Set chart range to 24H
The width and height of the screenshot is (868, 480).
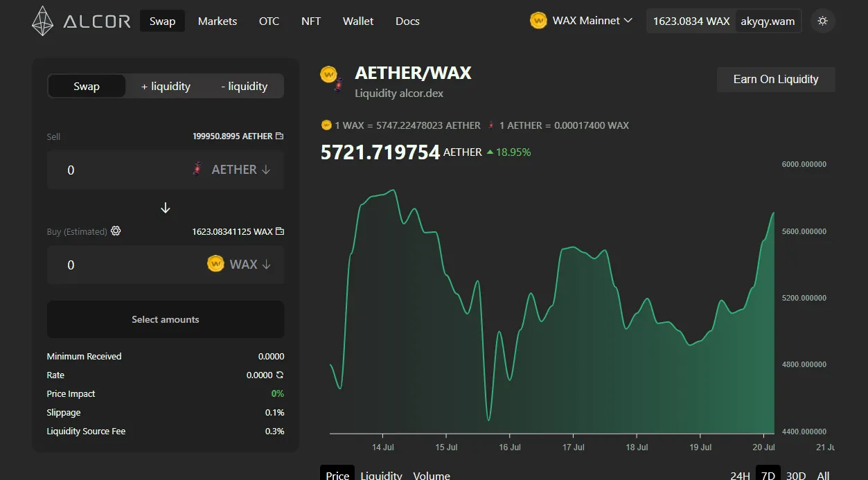click(x=740, y=475)
